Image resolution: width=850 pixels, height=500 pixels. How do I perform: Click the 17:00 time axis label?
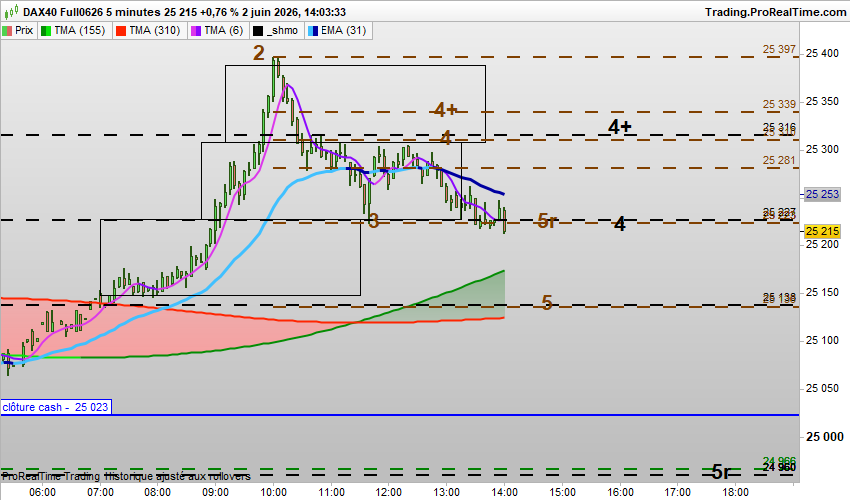click(x=678, y=492)
